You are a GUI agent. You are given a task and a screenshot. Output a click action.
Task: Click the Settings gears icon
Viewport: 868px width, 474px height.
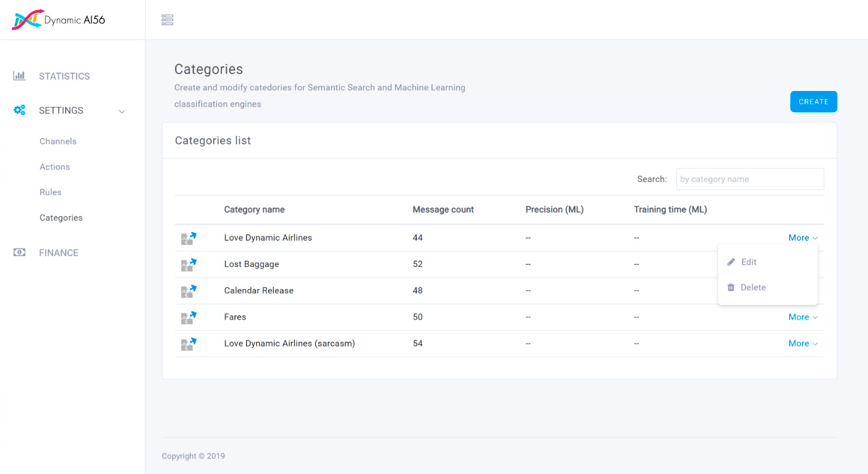tap(20, 110)
